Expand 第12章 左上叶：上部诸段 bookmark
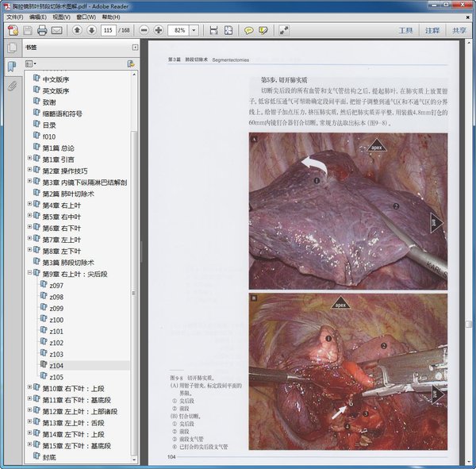 pyautogui.click(x=30, y=410)
